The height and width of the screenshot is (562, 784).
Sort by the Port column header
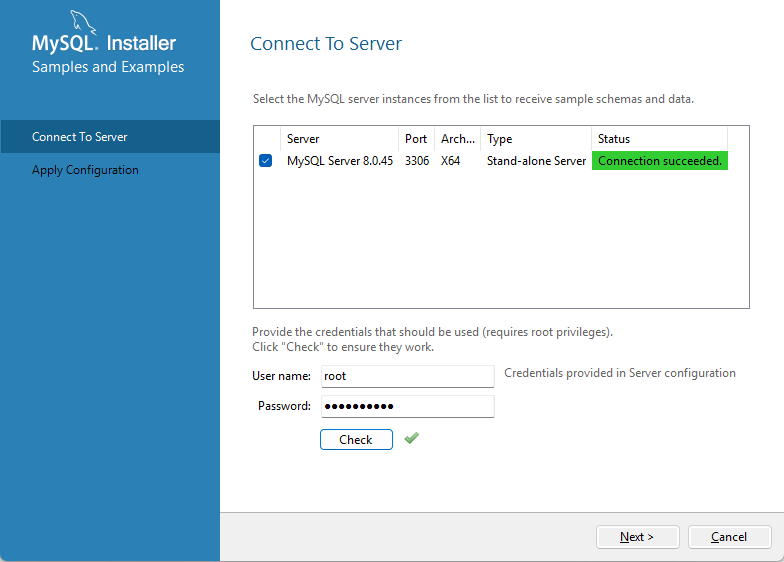416,138
